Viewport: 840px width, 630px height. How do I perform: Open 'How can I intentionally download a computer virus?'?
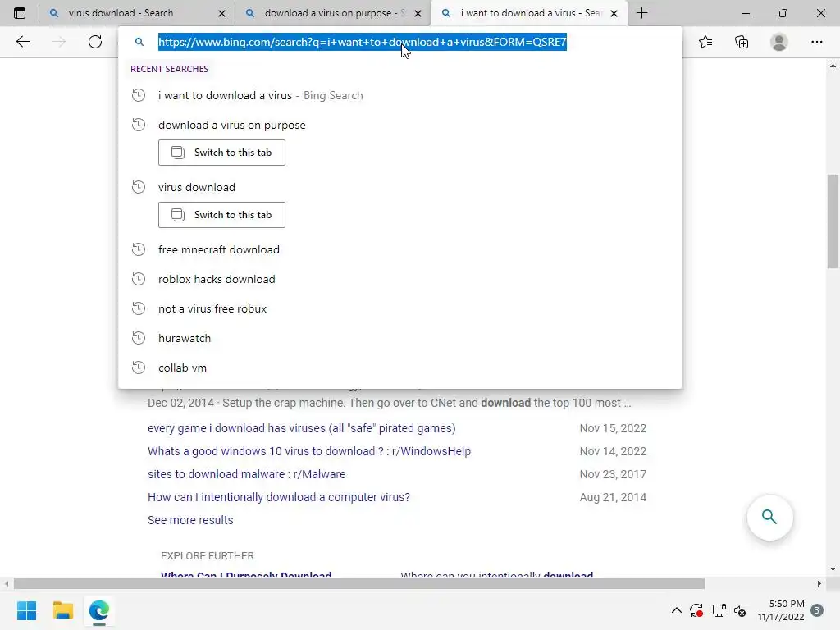279,498
